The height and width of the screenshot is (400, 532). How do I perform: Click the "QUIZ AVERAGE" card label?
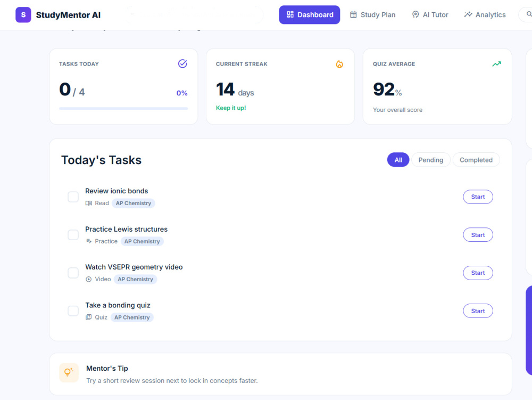click(x=394, y=64)
